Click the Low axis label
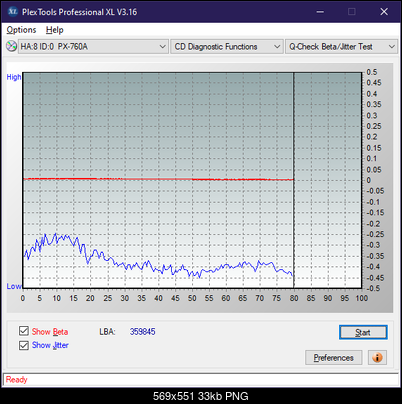Image resolution: width=402 pixels, height=404 pixels. point(14,286)
